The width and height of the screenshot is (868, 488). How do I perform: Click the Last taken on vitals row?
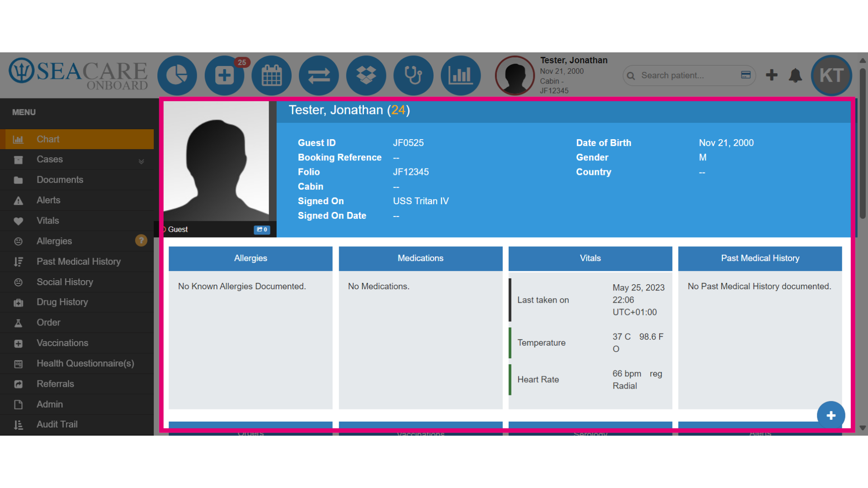tap(590, 300)
